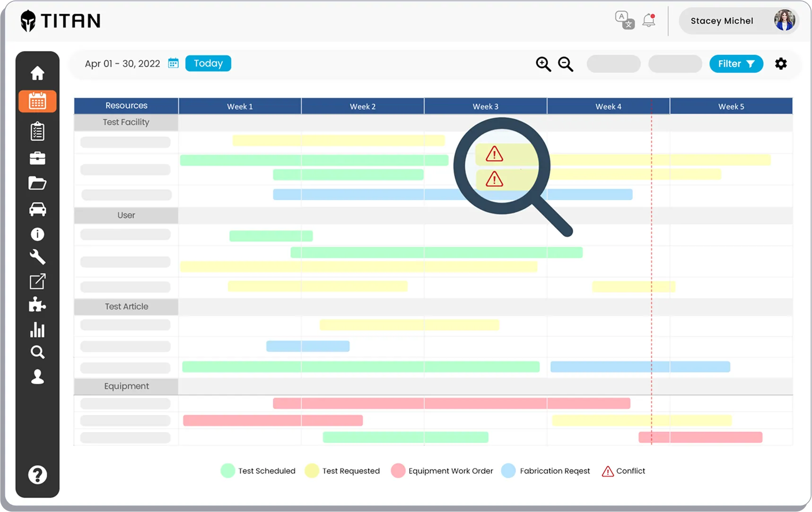The image size is (812, 512).
Task: Select the vehicle resources icon
Action: coord(37,209)
